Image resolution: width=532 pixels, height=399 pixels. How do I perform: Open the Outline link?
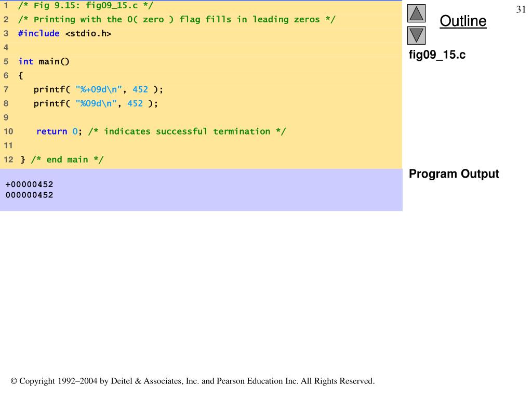point(463,21)
